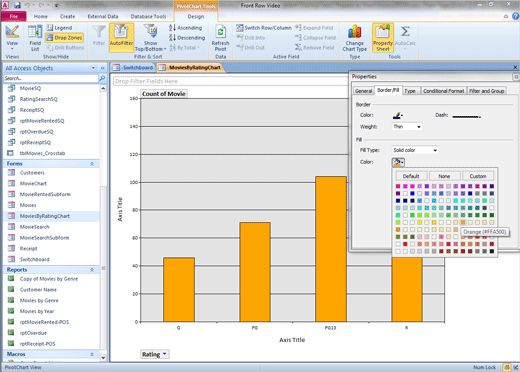This screenshot has height=372, width=520.
Task: Click Change Chart Type
Action: 355,37
